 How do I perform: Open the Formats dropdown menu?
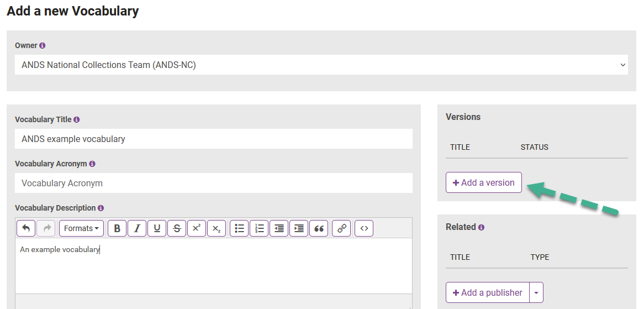(x=81, y=228)
